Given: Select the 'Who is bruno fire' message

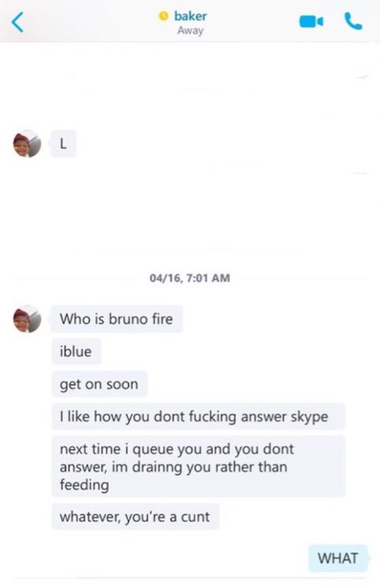Looking at the screenshot, I should pos(117,318).
